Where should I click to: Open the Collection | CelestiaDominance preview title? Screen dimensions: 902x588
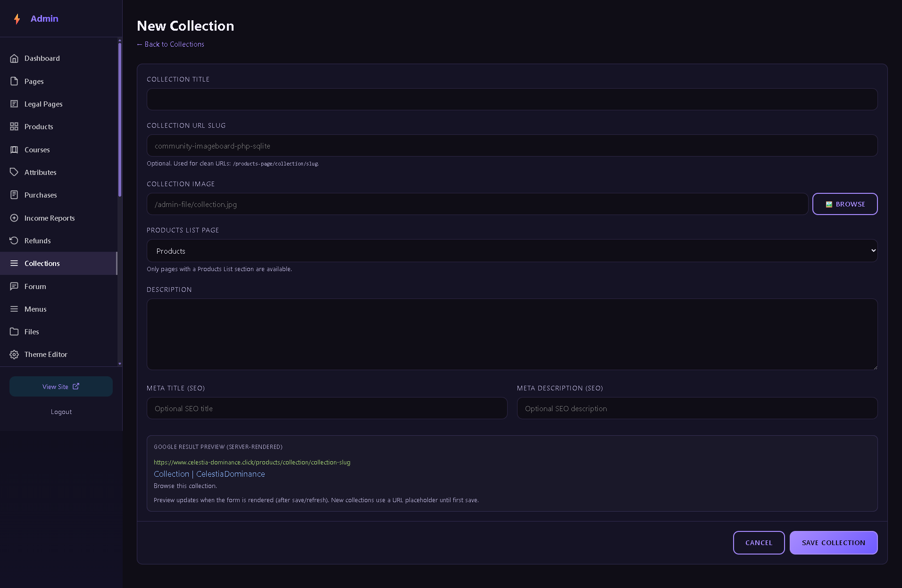[209, 474]
